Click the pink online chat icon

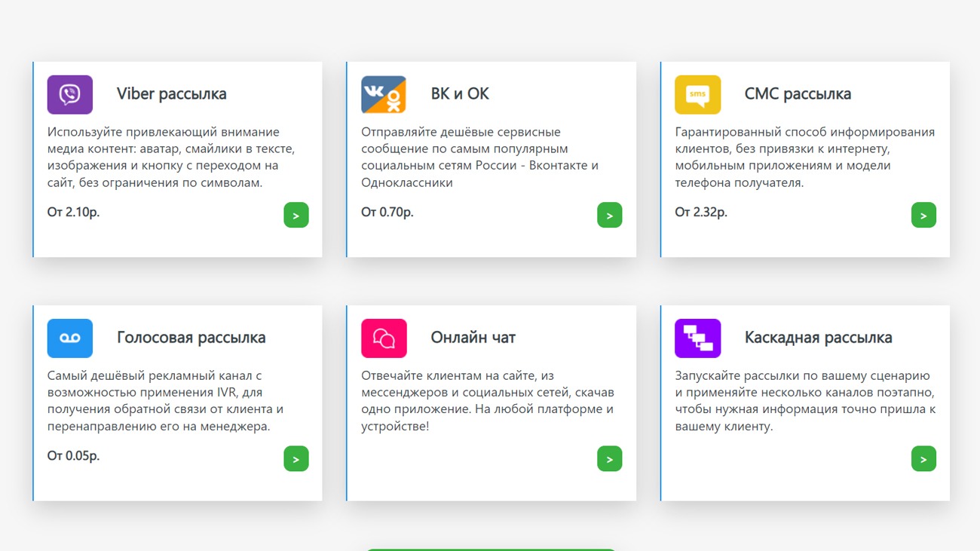(x=384, y=338)
